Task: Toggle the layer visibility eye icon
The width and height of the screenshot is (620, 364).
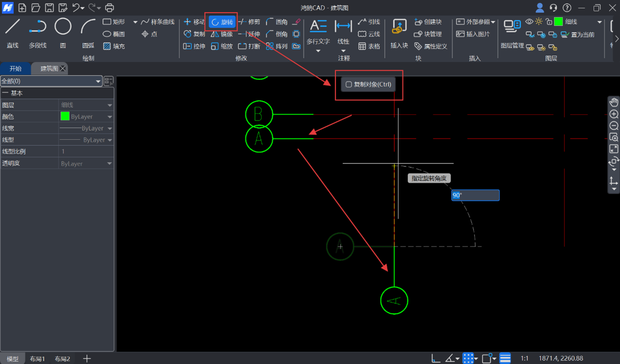Action: [529, 22]
